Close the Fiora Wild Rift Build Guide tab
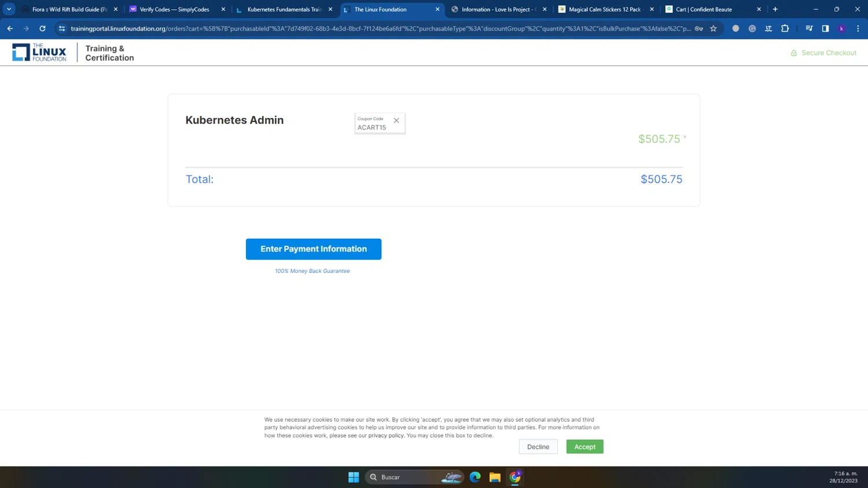The height and width of the screenshot is (488, 868). [116, 9]
